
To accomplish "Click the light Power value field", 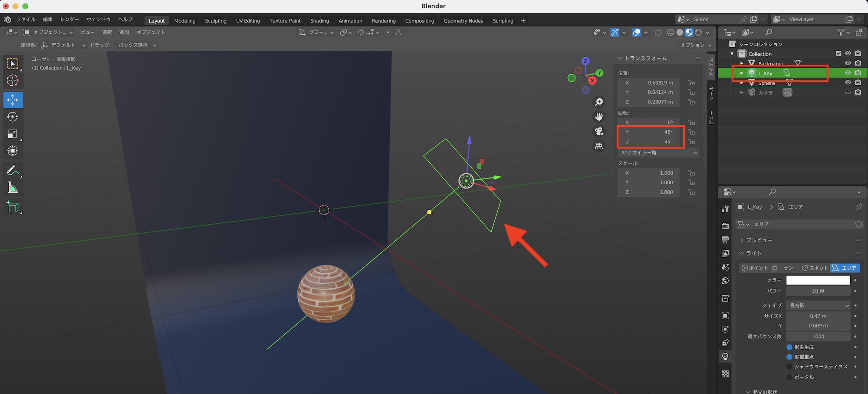I will (x=818, y=291).
